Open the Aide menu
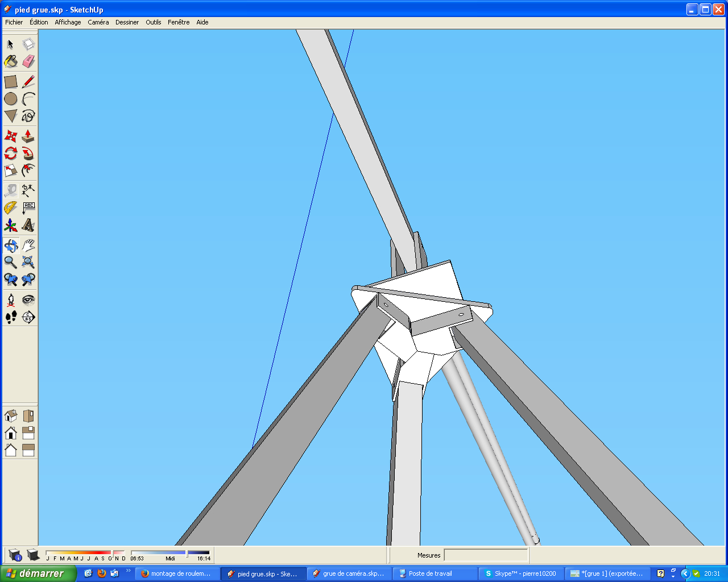This screenshot has height=582, width=728. [x=202, y=22]
